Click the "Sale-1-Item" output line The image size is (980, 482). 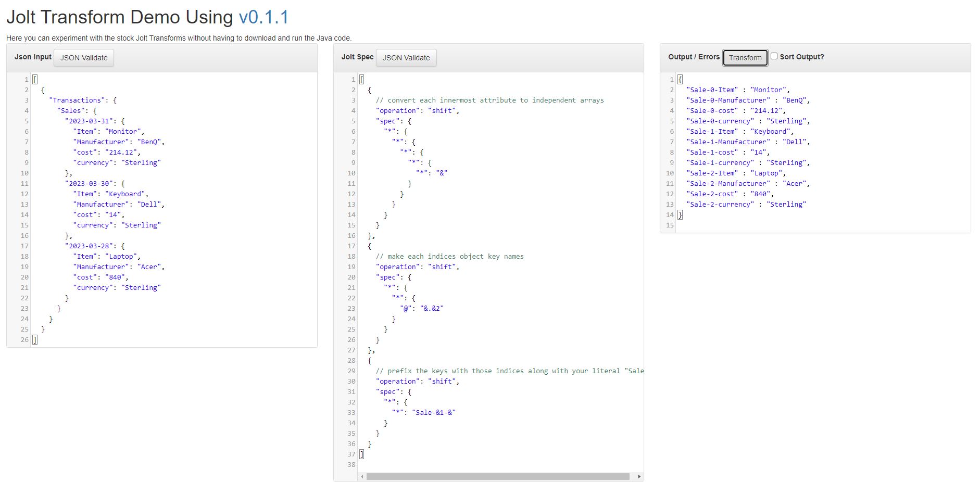tap(740, 131)
